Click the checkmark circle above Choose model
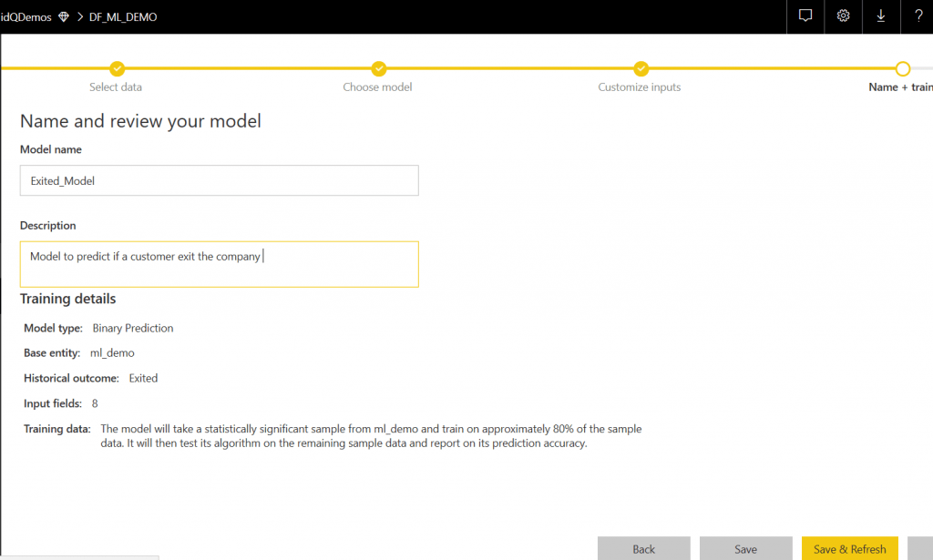Image resolution: width=933 pixels, height=560 pixels. pyautogui.click(x=378, y=68)
